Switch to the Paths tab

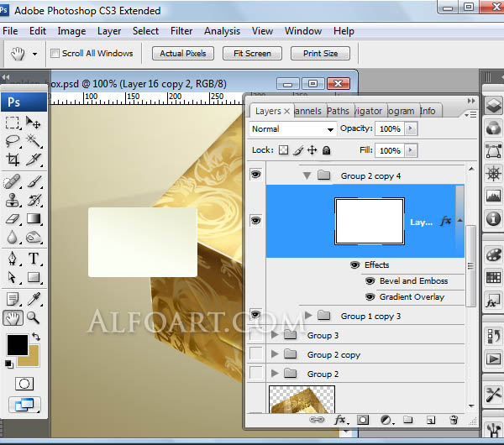point(338,111)
